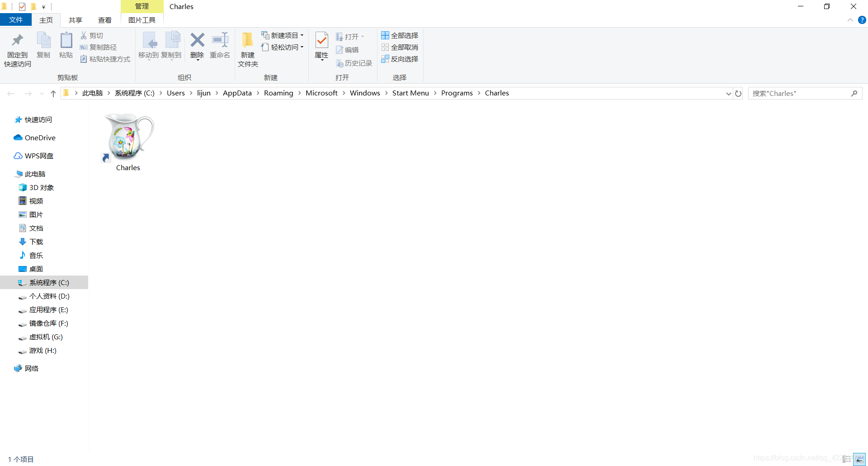Click AppData in the address breadcrumb

pyautogui.click(x=237, y=93)
